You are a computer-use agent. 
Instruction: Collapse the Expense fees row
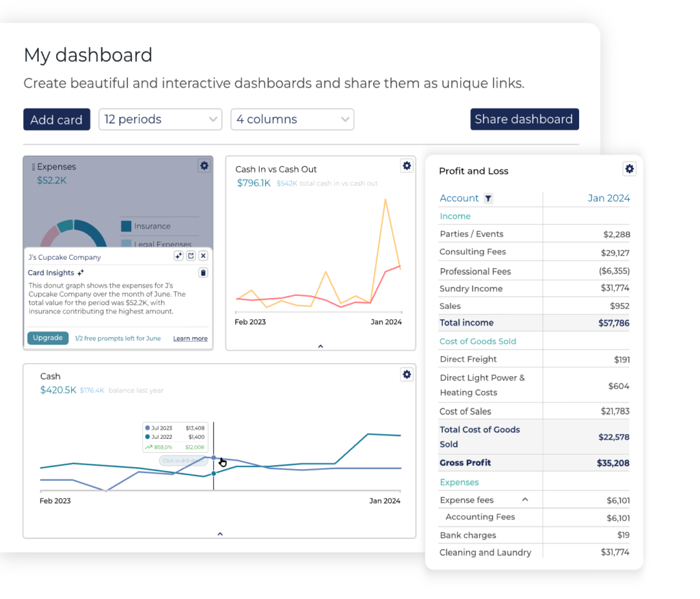coord(525,500)
